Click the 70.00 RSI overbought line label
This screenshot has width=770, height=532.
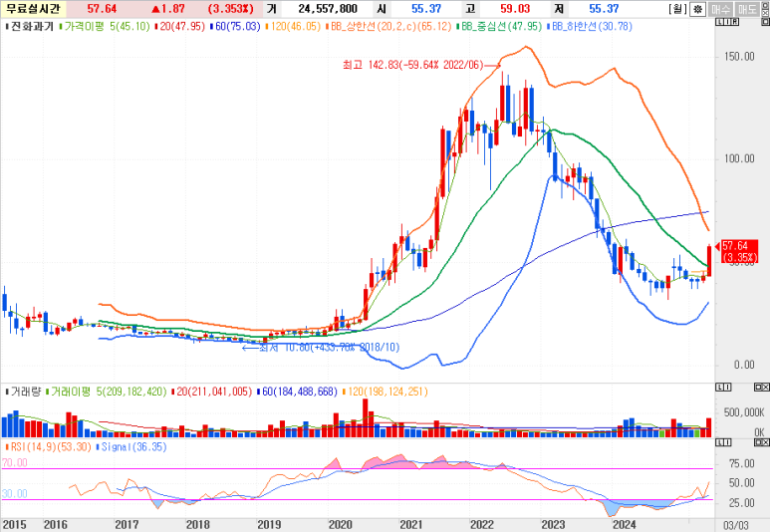(x=15, y=462)
